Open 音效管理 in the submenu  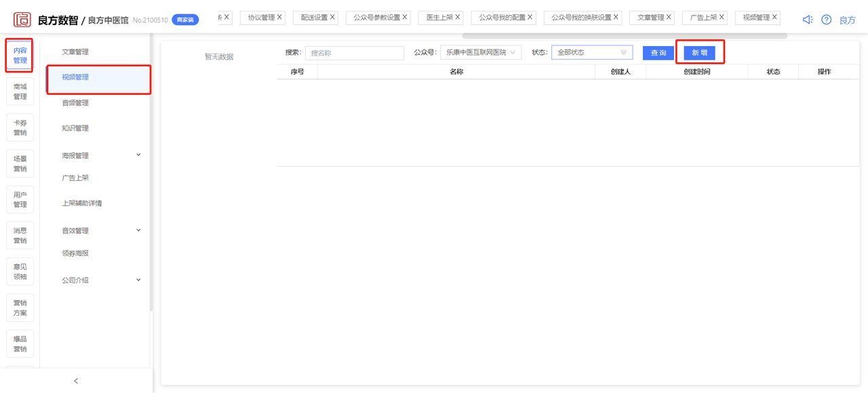tap(75, 230)
